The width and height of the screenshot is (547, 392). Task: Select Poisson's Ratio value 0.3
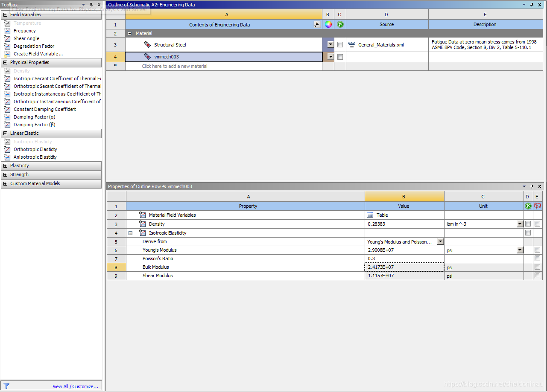point(404,258)
